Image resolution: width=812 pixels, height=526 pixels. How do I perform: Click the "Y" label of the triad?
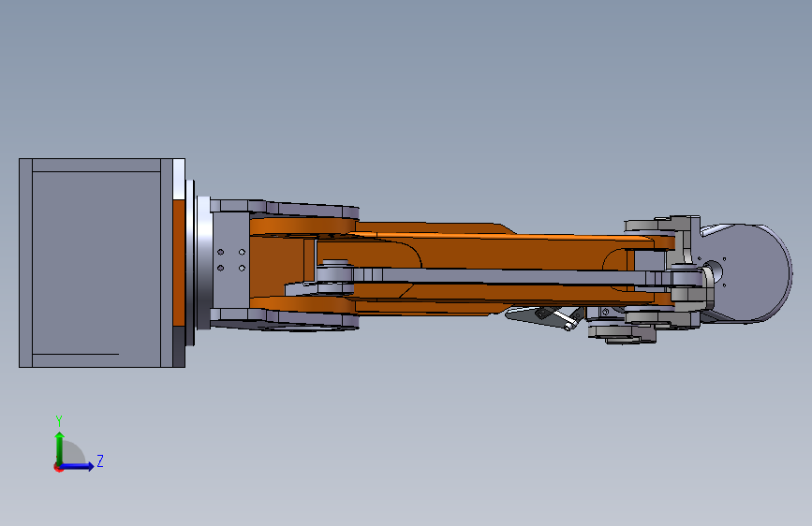coord(59,420)
